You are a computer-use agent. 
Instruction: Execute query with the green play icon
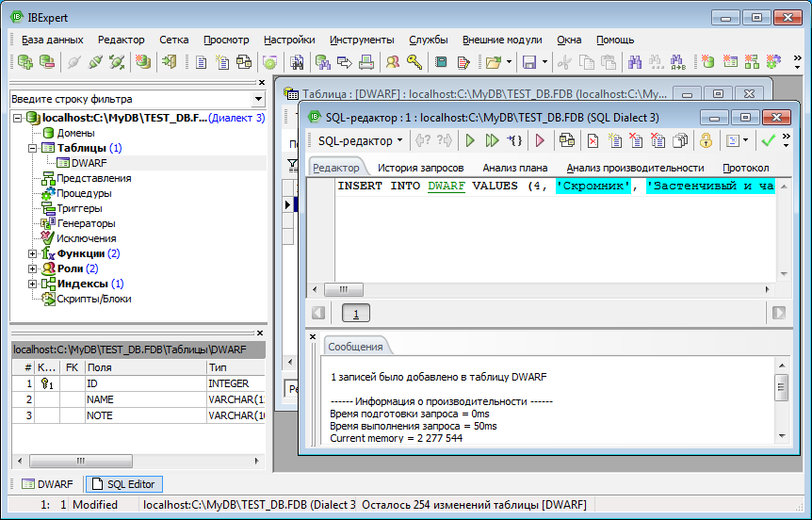point(470,140)
